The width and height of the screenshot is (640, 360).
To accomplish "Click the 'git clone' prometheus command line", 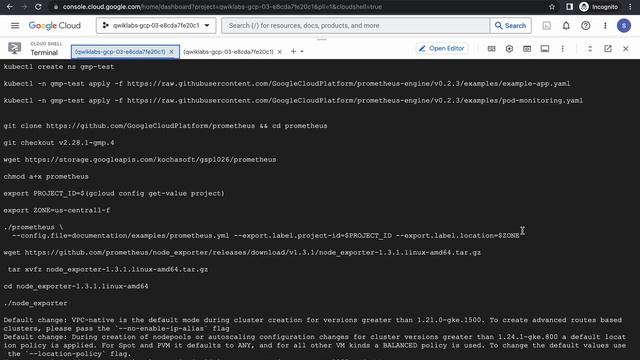I will pos(165,126).
